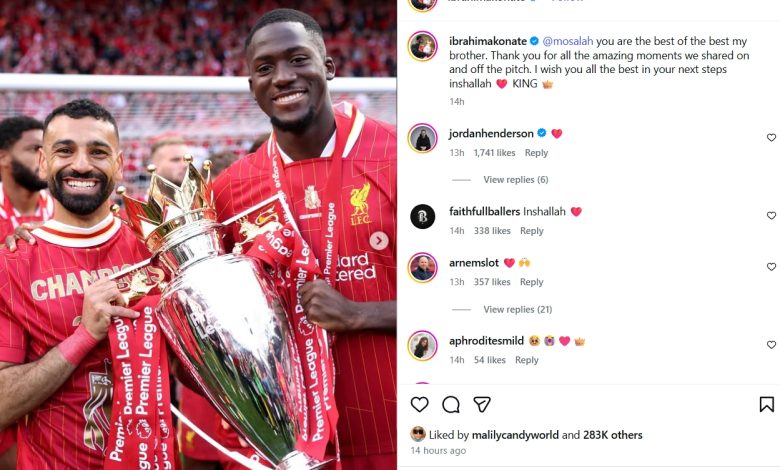Screen dimensions: 780x470
Task: Show 1,741 likes on jordanhenderson comment
Action: (x=494, y=153)
